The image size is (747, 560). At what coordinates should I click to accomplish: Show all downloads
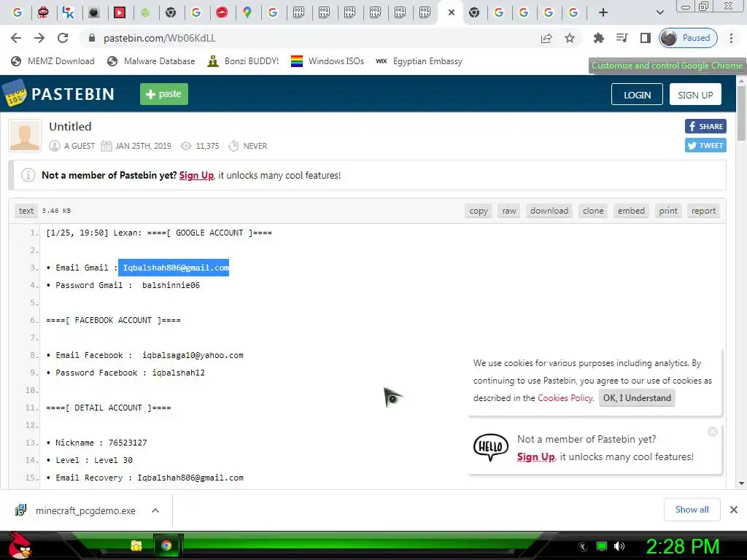coord(692,510)
